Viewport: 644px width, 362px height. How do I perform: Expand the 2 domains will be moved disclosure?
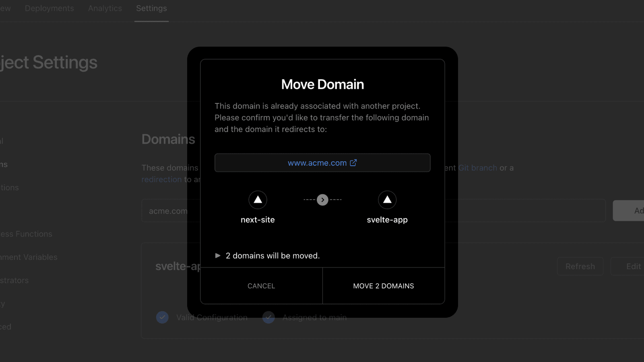218,256
